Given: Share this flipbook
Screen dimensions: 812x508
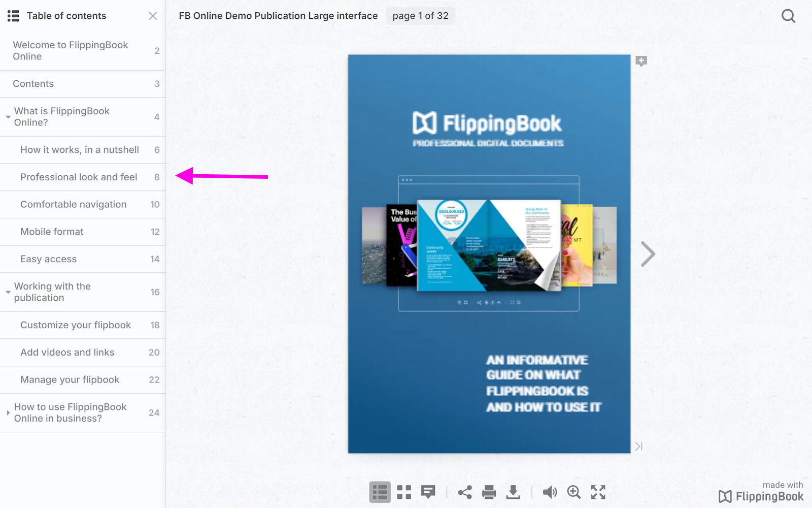Looking at the screenshot, I should click(465, 492).
